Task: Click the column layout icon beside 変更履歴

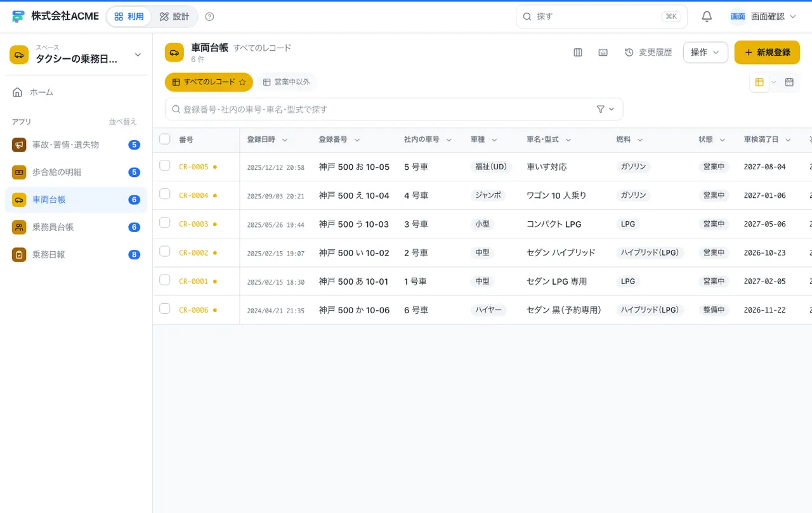Action: (x=578, y=52)
